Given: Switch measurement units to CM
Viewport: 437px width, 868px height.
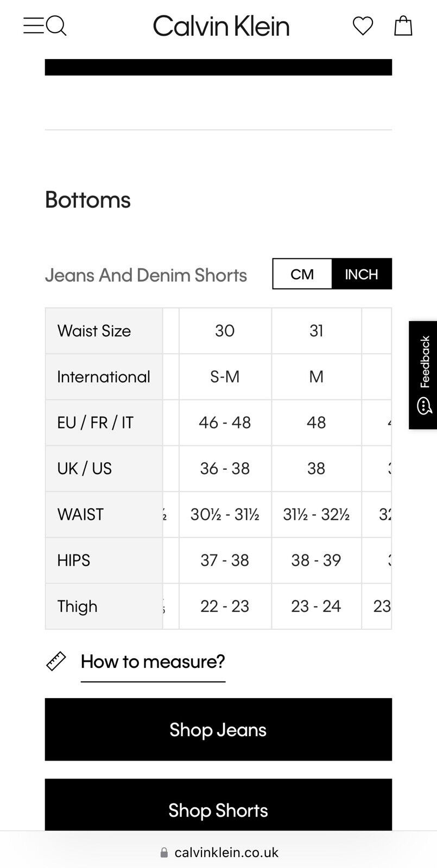Looking at the screenshot, I should [x=302, y=274].
